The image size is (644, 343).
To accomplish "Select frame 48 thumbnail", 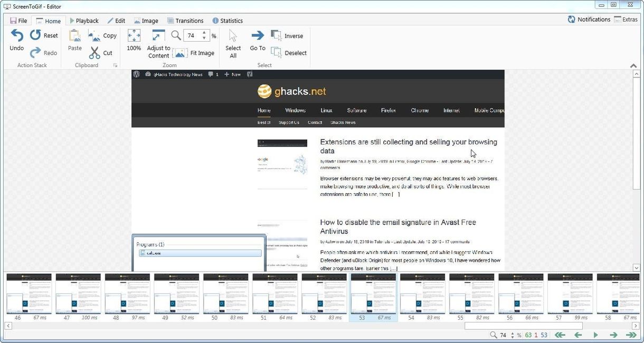I will 127,297.
